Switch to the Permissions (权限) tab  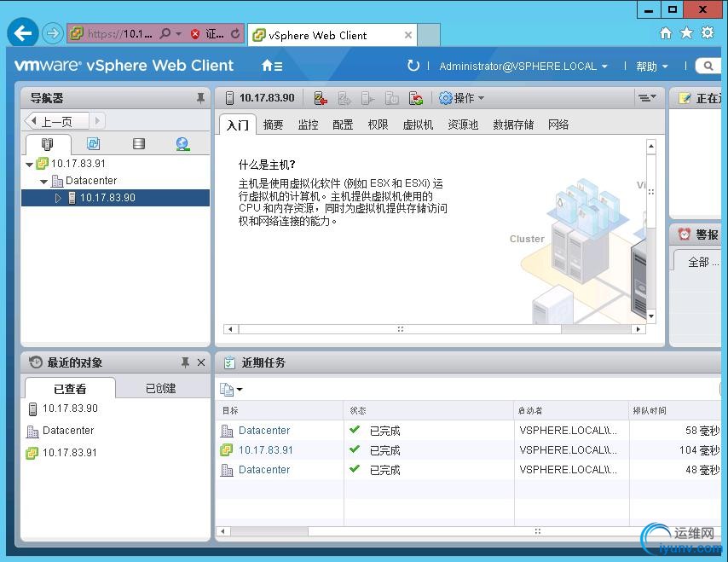click(378, 125)
